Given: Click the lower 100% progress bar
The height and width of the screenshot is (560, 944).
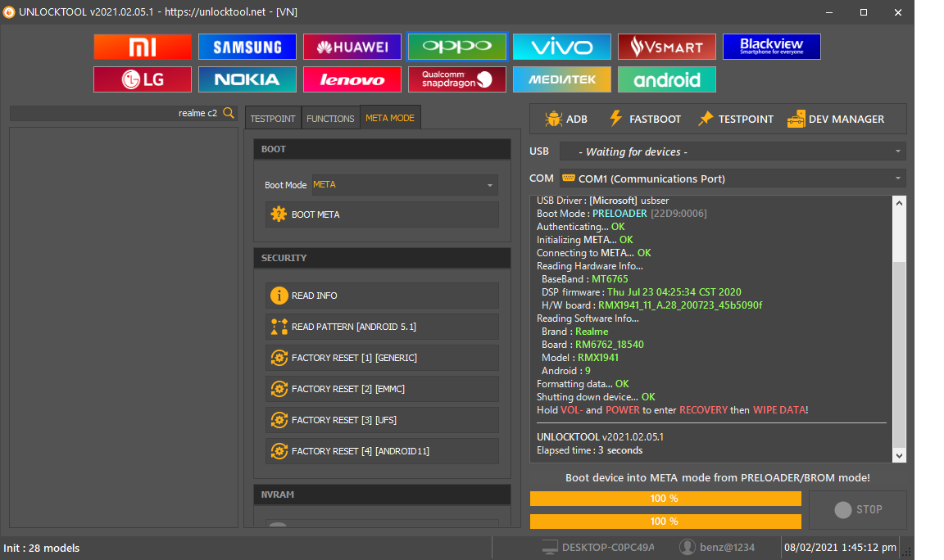Looking at the screenshot, I should tap(665, 522).
